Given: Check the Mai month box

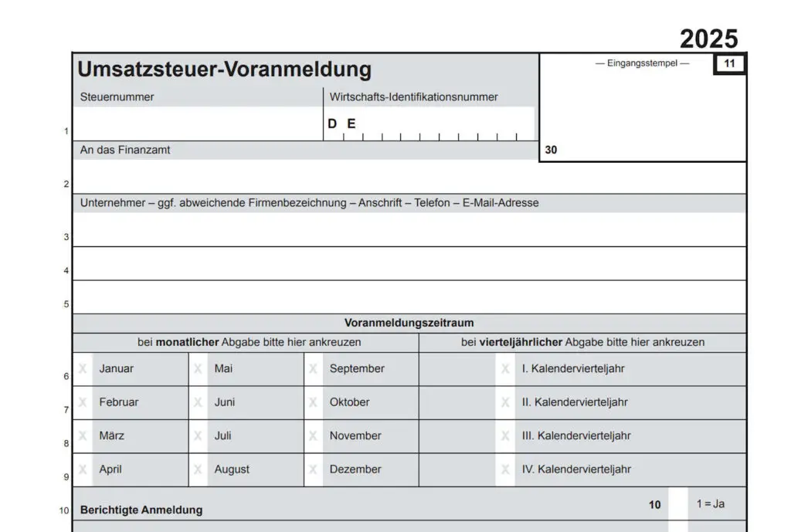Looking at the screenshot, I should 199,369.
